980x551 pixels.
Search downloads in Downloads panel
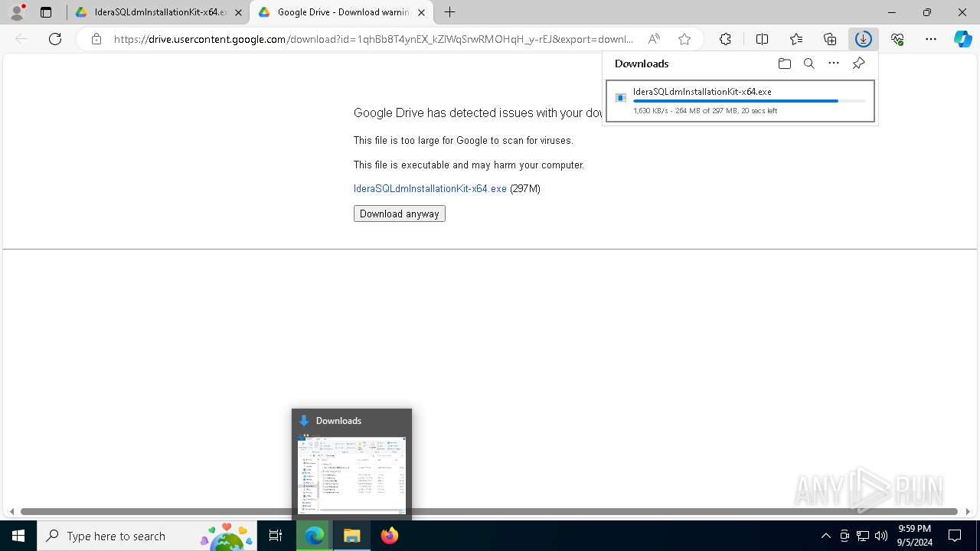tap(808, 64)
